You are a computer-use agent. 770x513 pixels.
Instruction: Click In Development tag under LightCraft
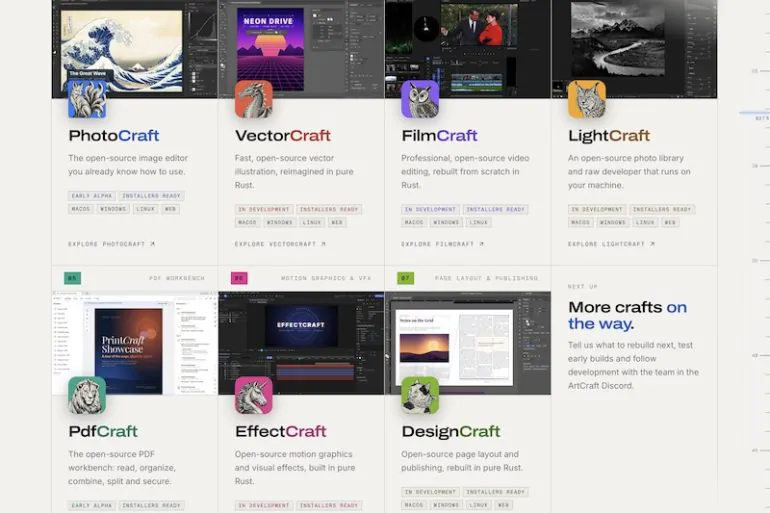(x=597, y=210)
